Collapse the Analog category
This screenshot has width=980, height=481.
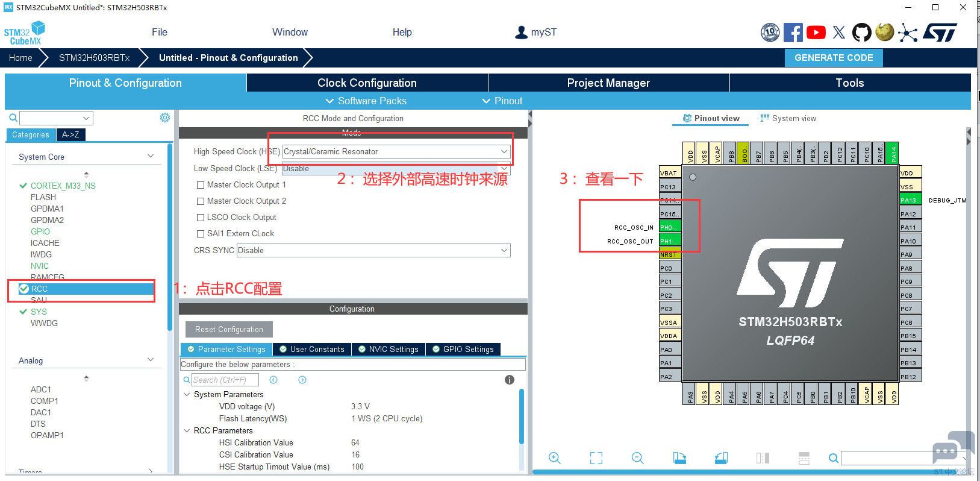(x=151, y=360)
